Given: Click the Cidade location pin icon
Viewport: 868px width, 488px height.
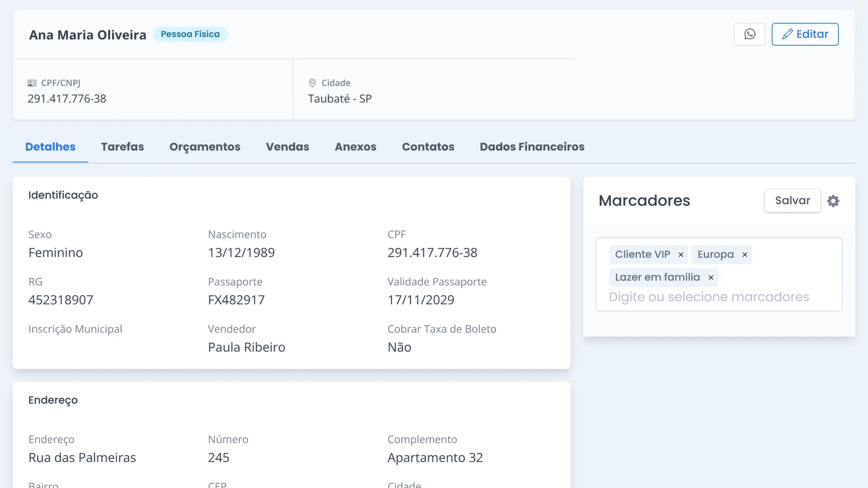Looking at the screenshot, I should pos(312,83).
